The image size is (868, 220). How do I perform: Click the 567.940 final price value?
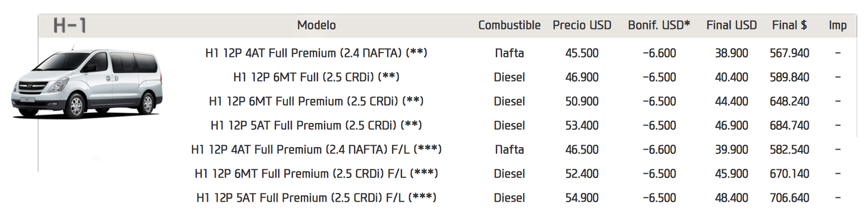click(x=789, y=53)
